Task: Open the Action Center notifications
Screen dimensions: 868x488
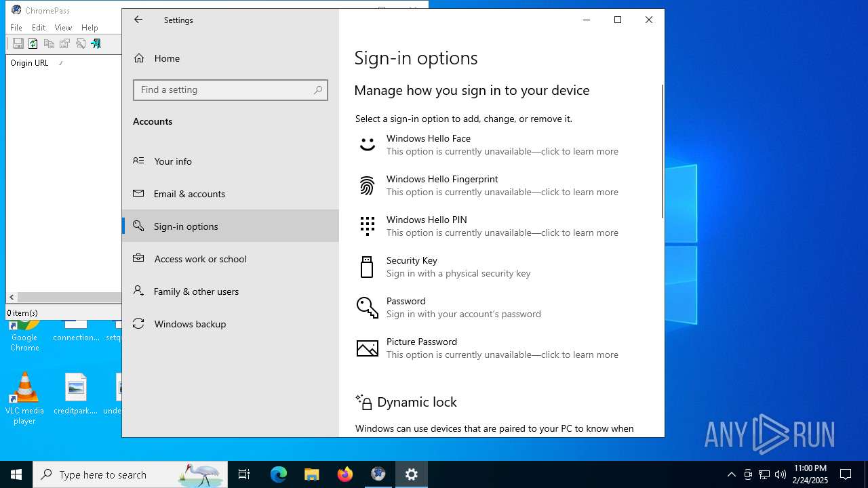Action: point(846,474)
